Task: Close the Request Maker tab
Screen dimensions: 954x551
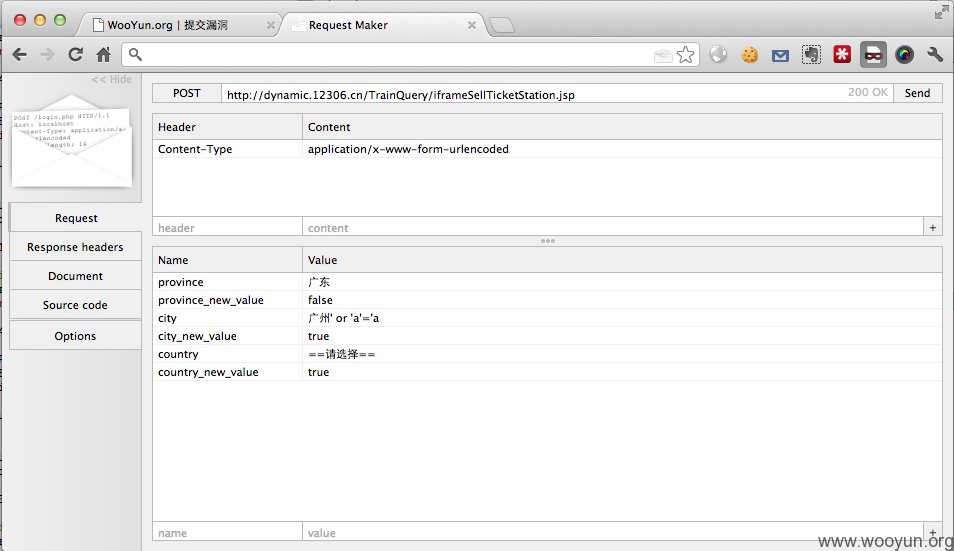Action: pyautogui.click(x=472, y=25)
